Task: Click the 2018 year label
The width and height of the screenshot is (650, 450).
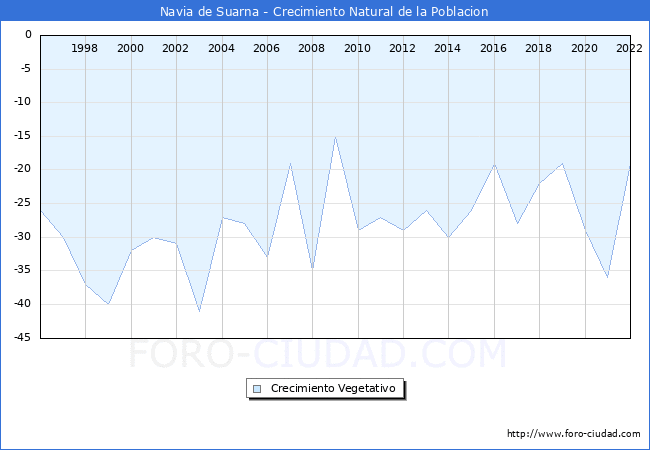Action: point(538,48)
